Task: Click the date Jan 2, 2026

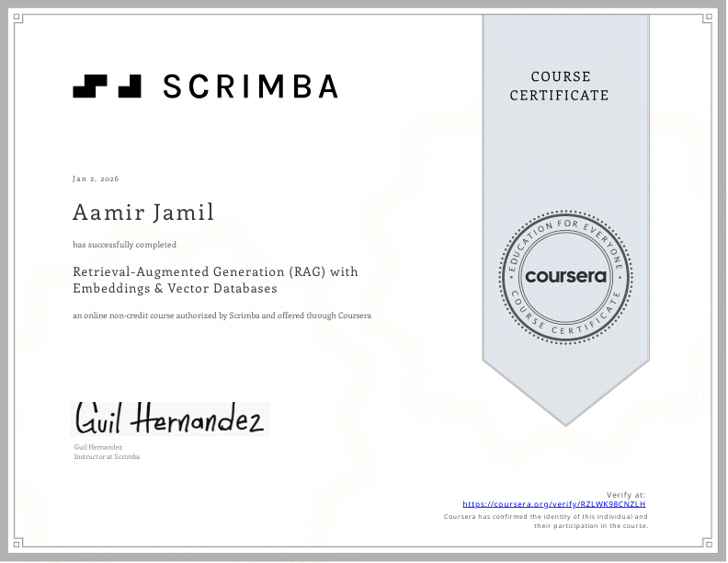Action: click(96, 178)
